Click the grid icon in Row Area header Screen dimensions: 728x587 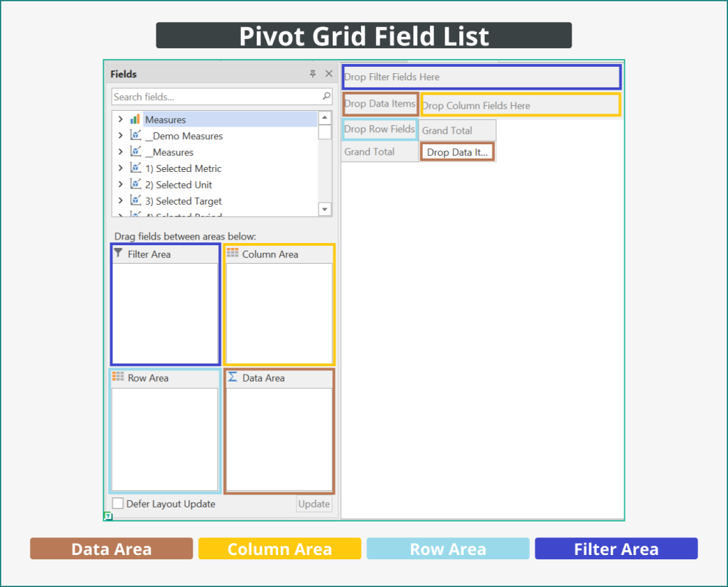118,378
